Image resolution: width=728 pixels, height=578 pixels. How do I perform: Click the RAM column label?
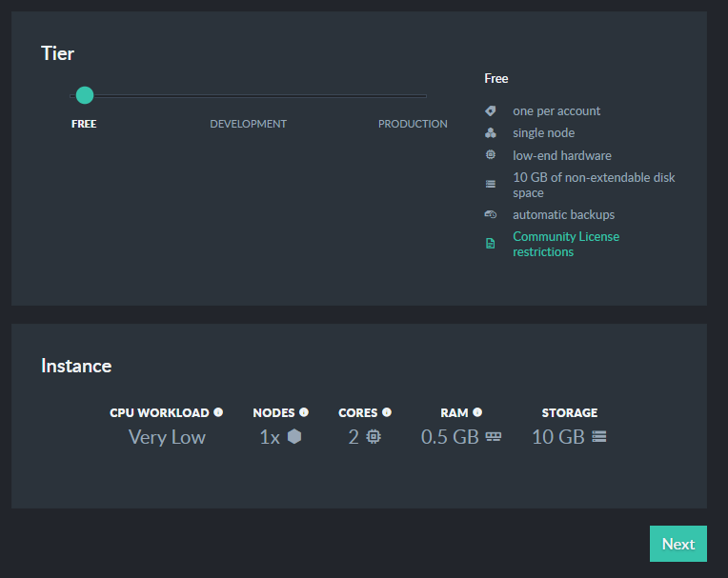[455, 413]
